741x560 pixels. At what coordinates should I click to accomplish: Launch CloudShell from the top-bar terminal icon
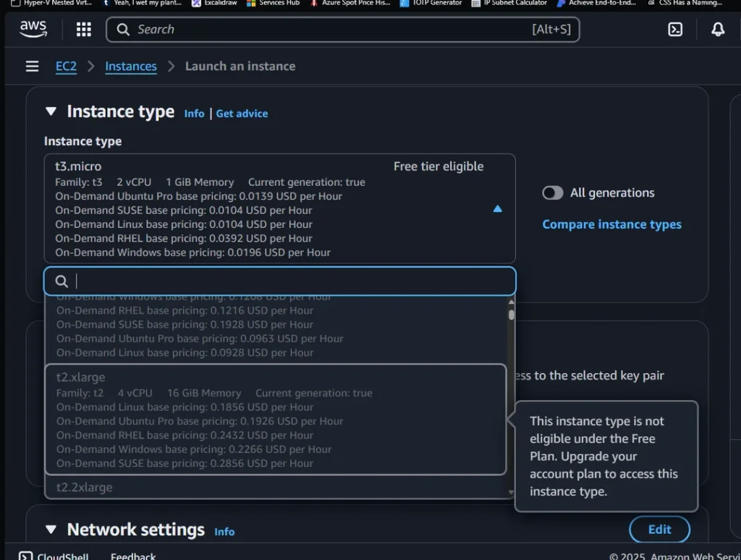pos(675,29)
